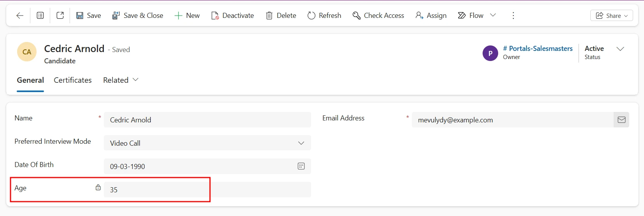644x216 pixels.
Task: Refresh the form
Action: click(x=324, y=16)
